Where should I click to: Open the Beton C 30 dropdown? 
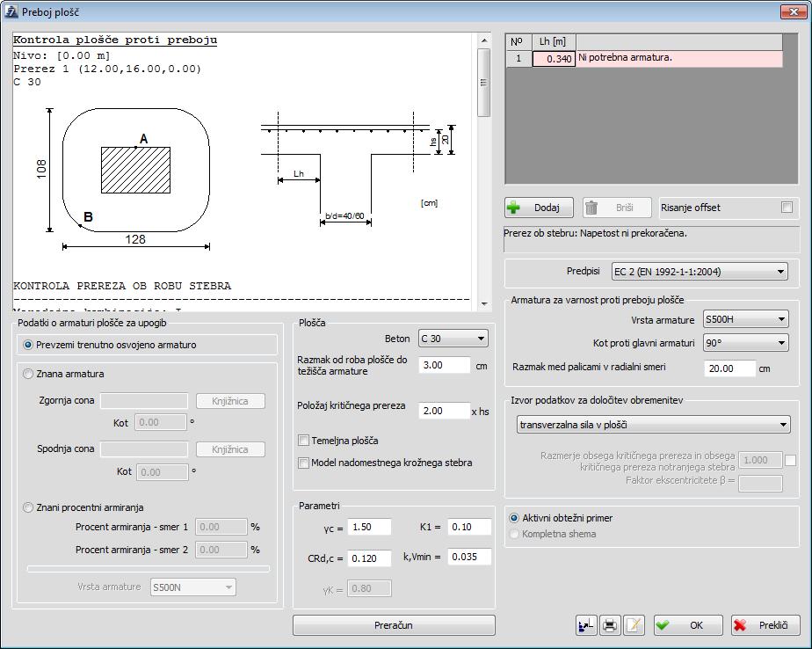(453, 339)
